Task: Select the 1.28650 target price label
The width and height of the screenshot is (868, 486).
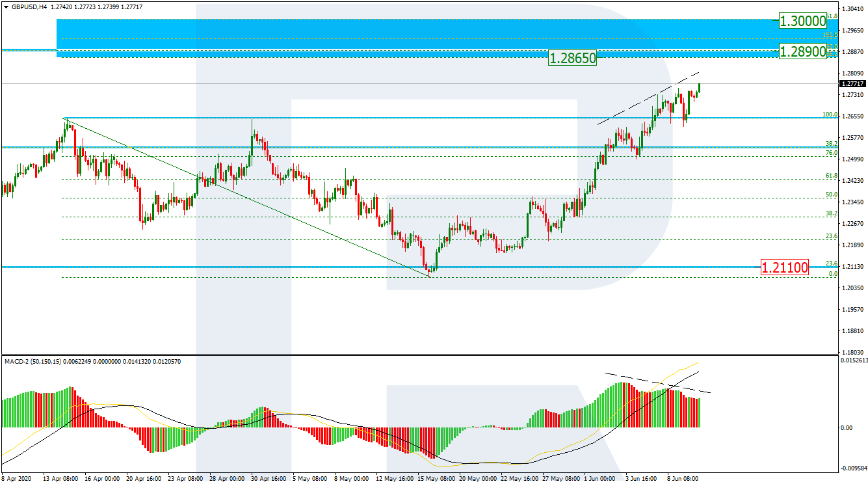Action: click(573, 58)
